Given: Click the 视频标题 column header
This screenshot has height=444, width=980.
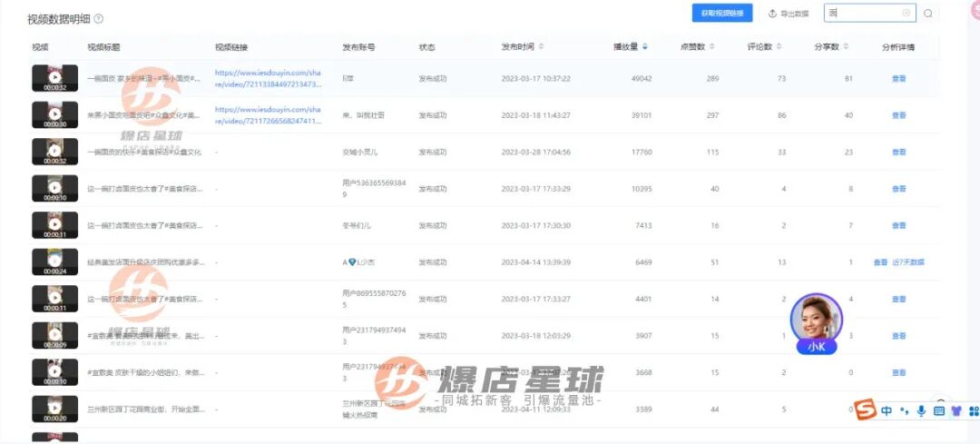Looking at the screenshot, I should coord(103,47).
